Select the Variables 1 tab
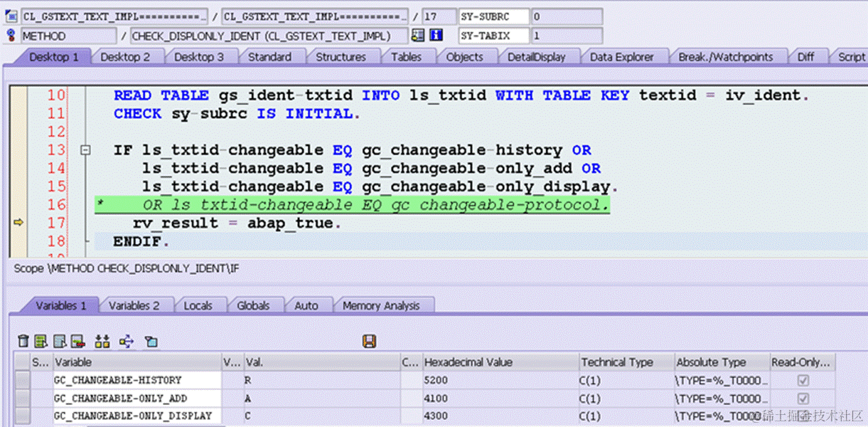868x427 pixels. pyautogui.click(x=61, y=305)
